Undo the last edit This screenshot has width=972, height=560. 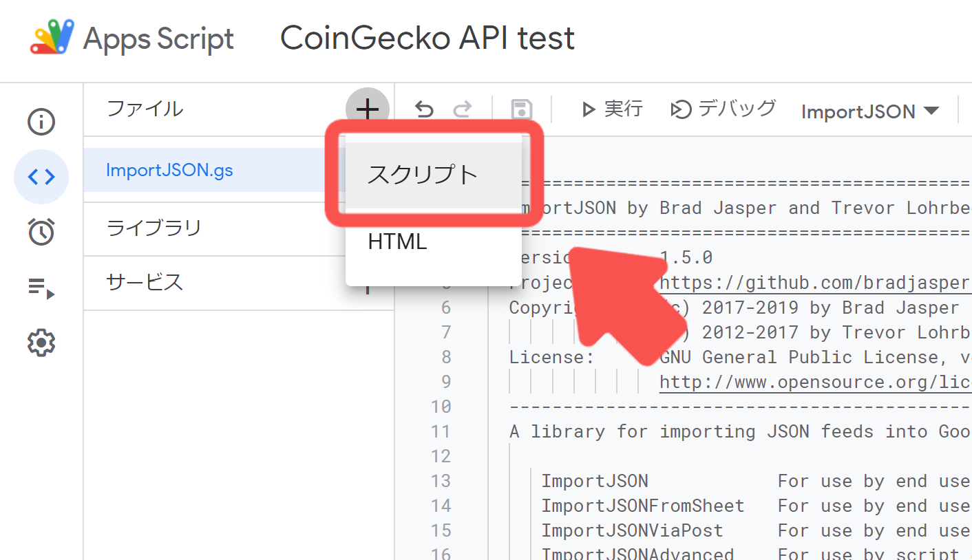point(424,109)
